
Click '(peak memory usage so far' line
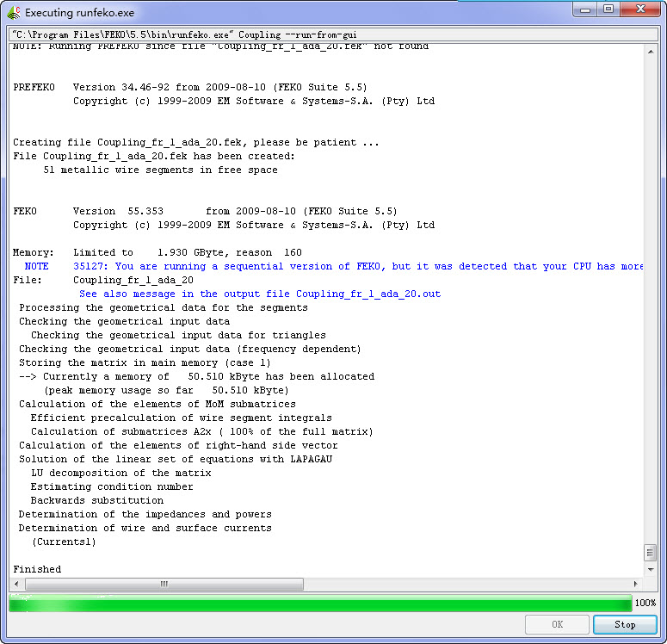point(166,390)
